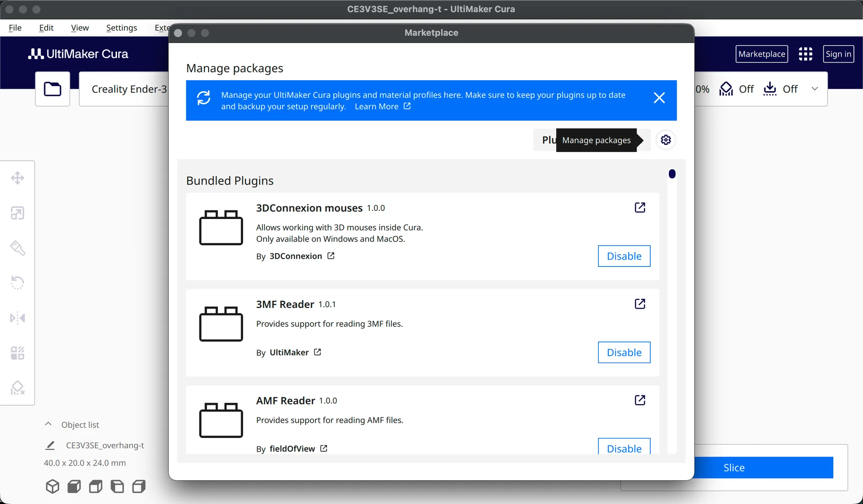Image resolution: width=863 pixels, height=504 pixels.
Task: Open the UltiMaker author link
Action: (295, 352)
